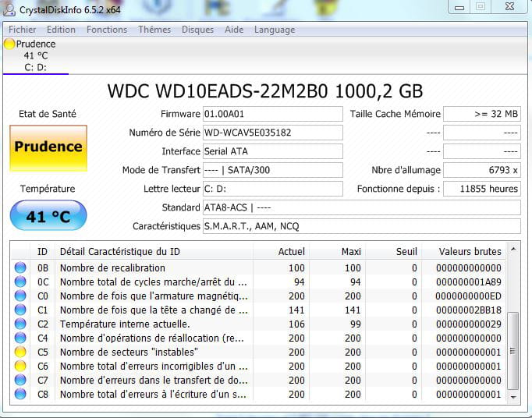
Task: Click the Lettre lecteur field
Action: (273, 189)
